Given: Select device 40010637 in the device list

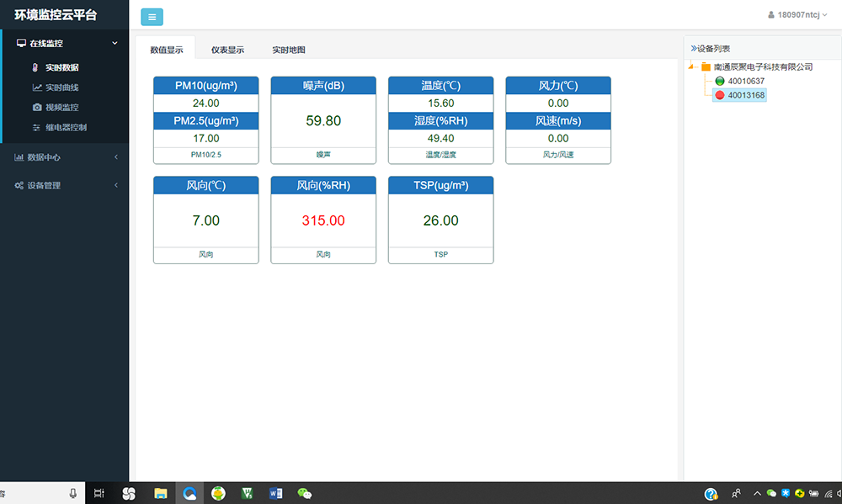Looking at the screenshot, I should 746,81.
